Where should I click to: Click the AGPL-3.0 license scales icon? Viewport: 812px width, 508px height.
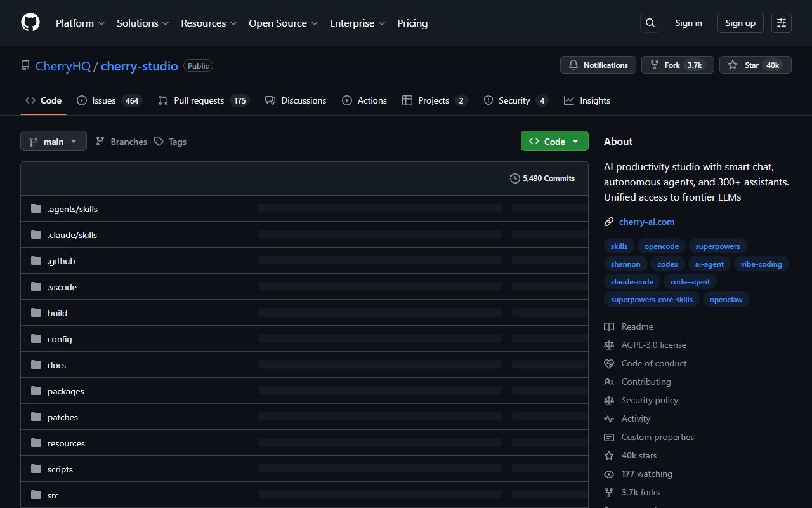609,345
